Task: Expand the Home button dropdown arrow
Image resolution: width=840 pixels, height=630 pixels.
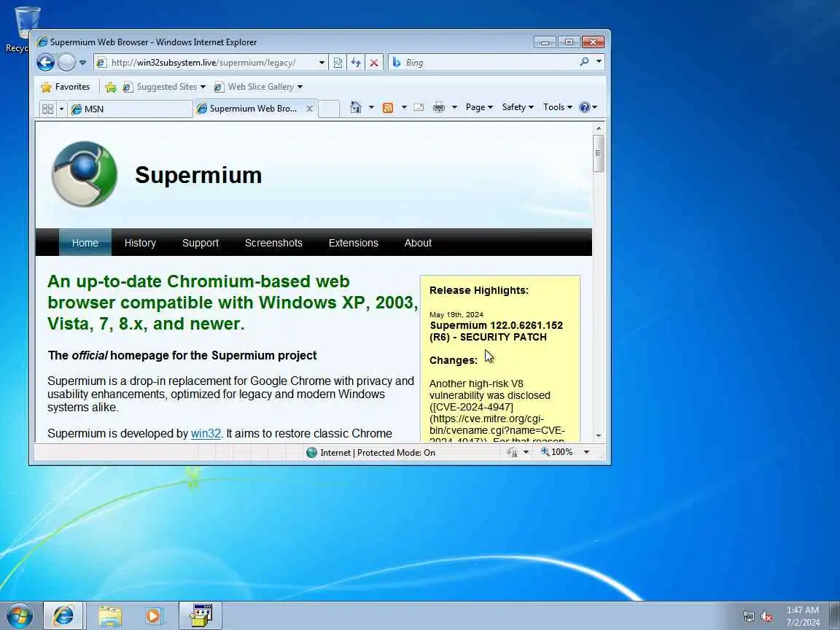Action: [x=371, y=107]
